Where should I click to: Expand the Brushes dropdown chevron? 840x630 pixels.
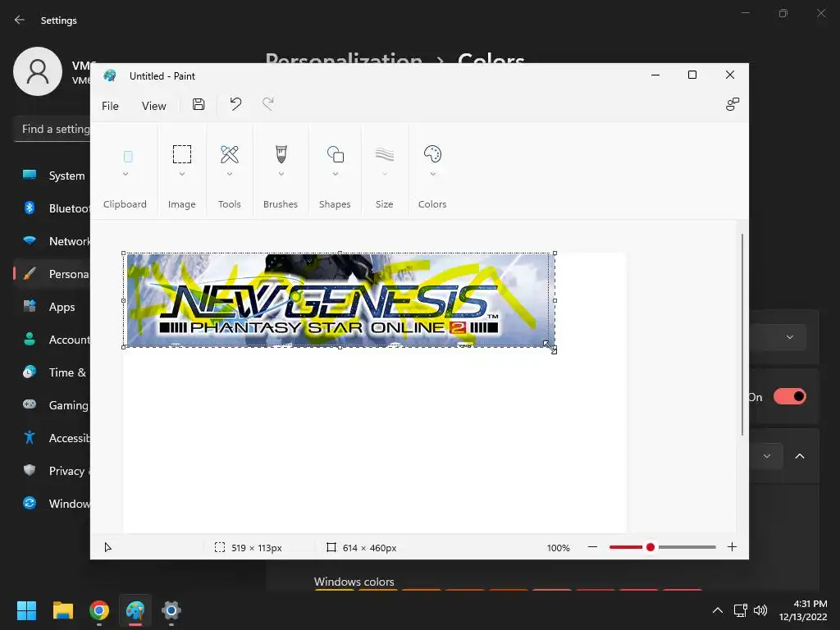click(281, 174)
